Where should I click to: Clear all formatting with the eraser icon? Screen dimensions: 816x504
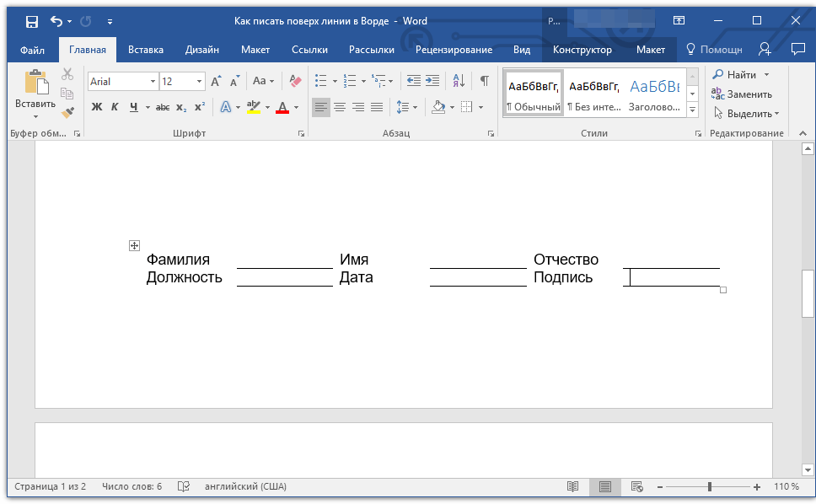click(295, 81)
